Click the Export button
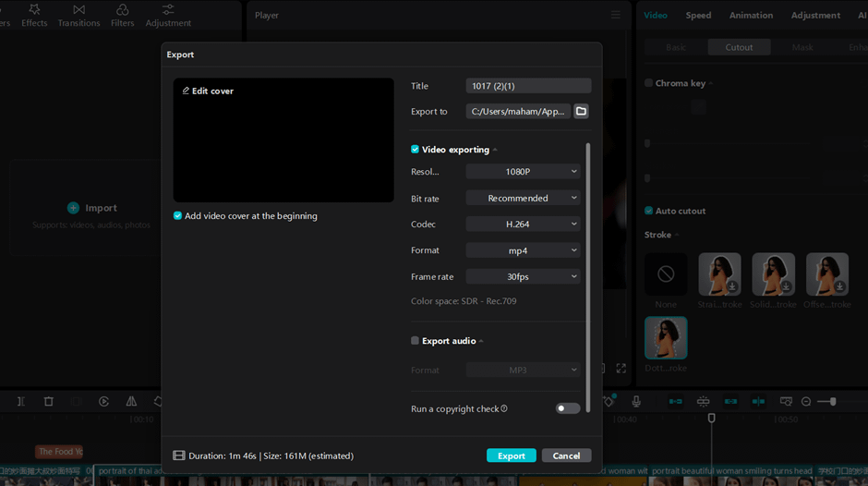The height and width of the screenshot is (486, 868). (511, 456)
